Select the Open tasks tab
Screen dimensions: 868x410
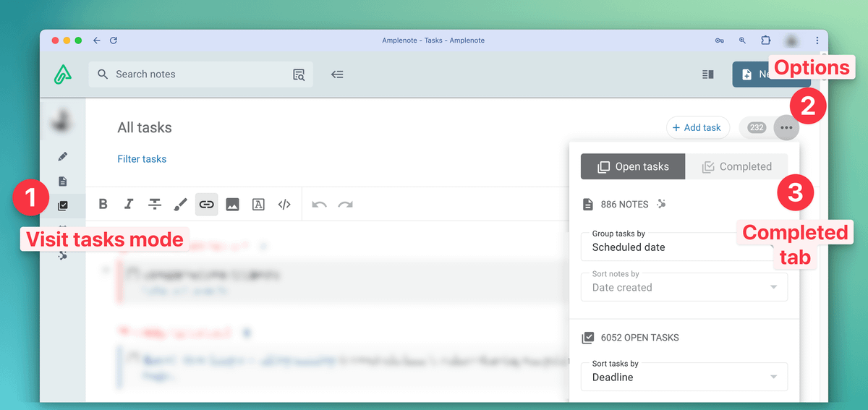633,166
